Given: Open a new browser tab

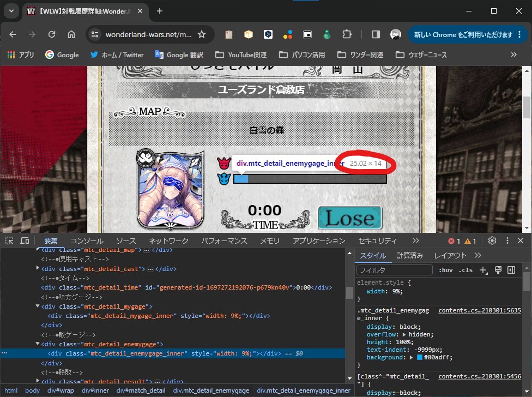Looking at the screenshot, I should (160, 11).
